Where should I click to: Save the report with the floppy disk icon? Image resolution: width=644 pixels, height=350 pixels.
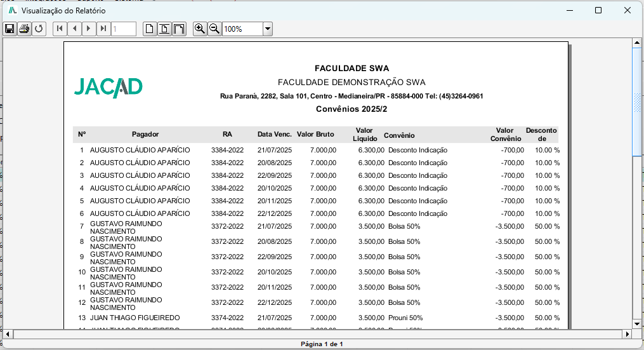click(10, 29)
